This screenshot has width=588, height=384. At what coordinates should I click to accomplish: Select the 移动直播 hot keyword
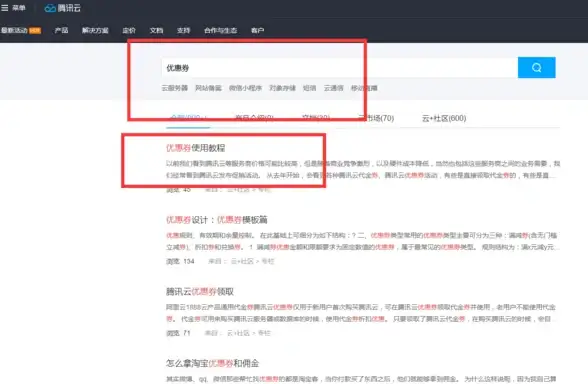(364, 88)
